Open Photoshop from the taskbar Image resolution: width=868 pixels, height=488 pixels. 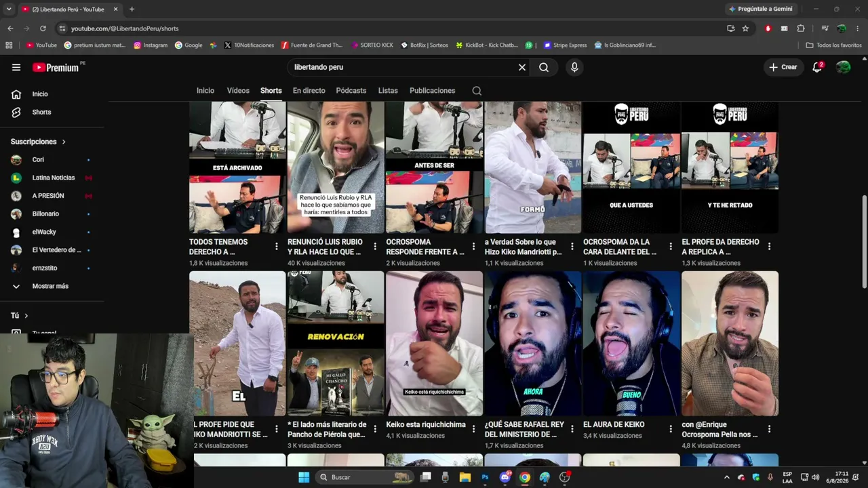click(485, 477)
